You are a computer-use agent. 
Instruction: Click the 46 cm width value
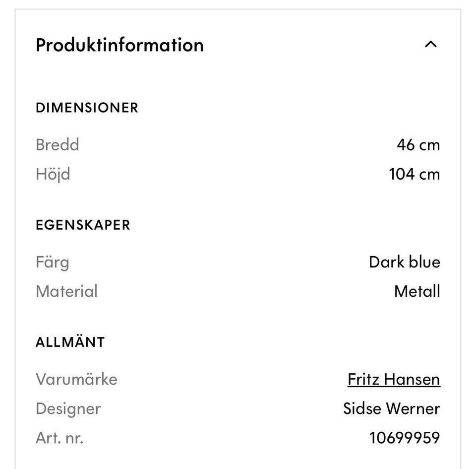tap(418, 145)
